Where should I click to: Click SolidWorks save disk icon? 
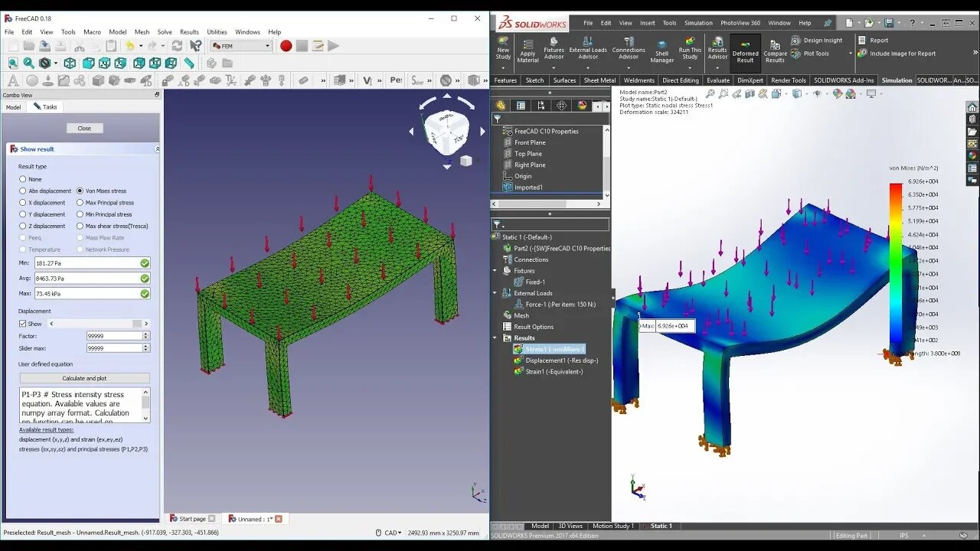pyautogui.click(x=889, y=23)
